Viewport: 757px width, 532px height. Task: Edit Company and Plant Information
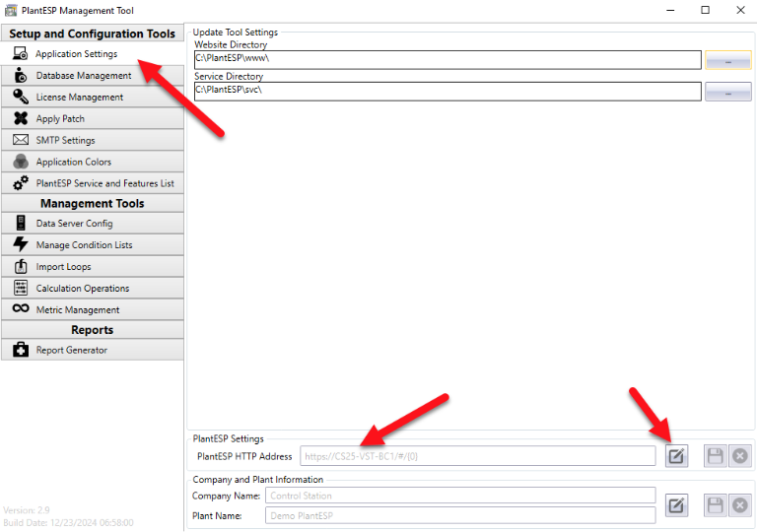click(676, 505)
